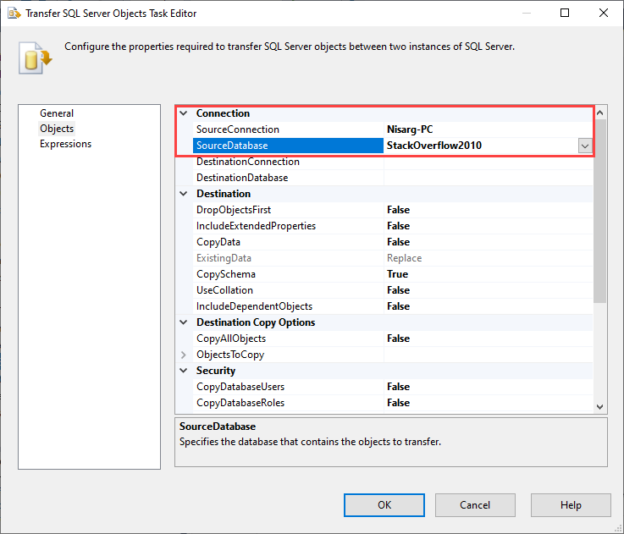The image size is (624, 534).
Task: Click the property grid scroll down arrow
Action: 600,406
